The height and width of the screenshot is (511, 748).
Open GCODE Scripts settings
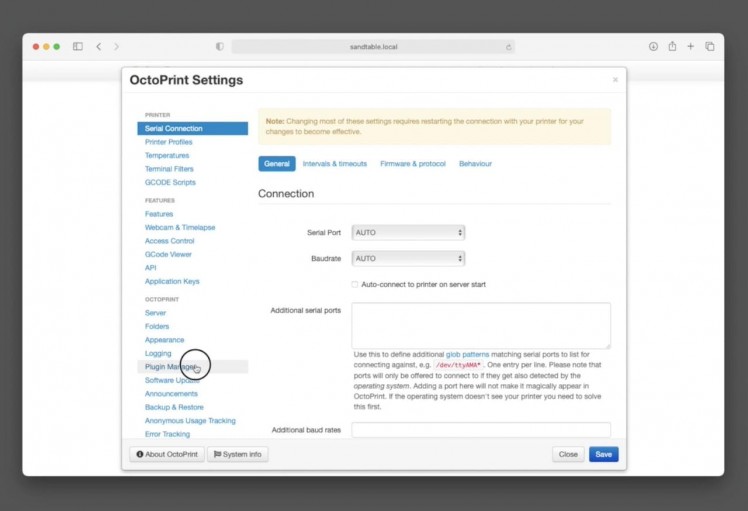pyautogui.click(x=170, y=182)
